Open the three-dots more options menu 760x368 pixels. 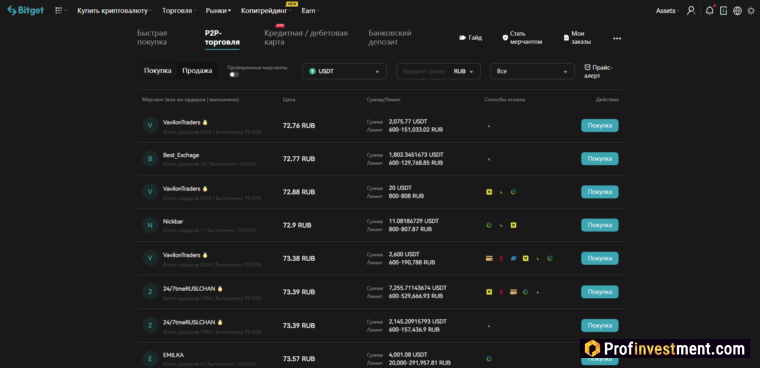tap(617, 38)
